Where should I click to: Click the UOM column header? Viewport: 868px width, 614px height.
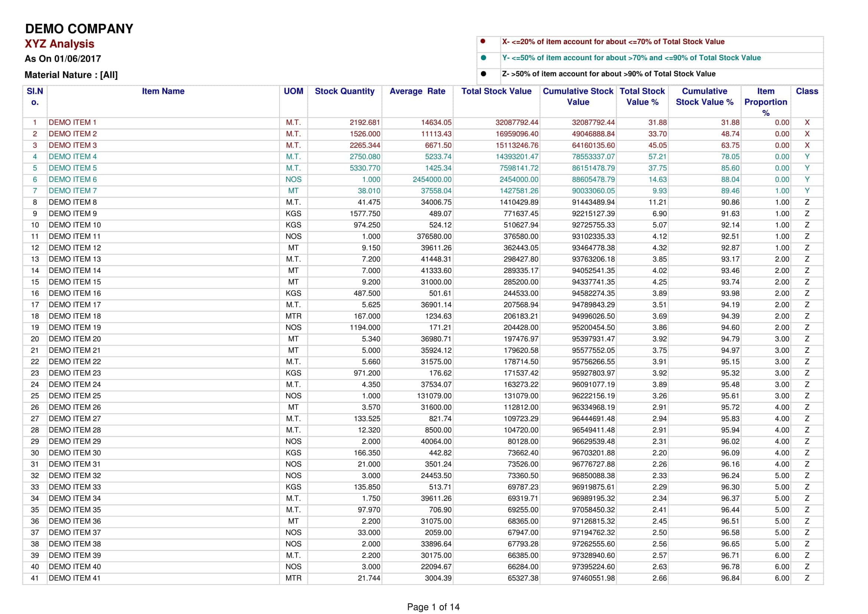click(x=294, y=91)
